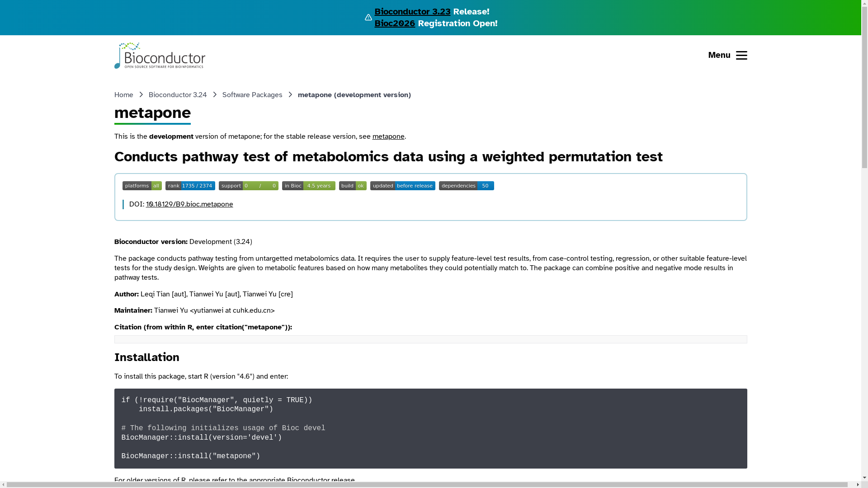Open the in Bioc 4.5 years badge
Viewport: 868px width, 488px height.
[309, 186]
